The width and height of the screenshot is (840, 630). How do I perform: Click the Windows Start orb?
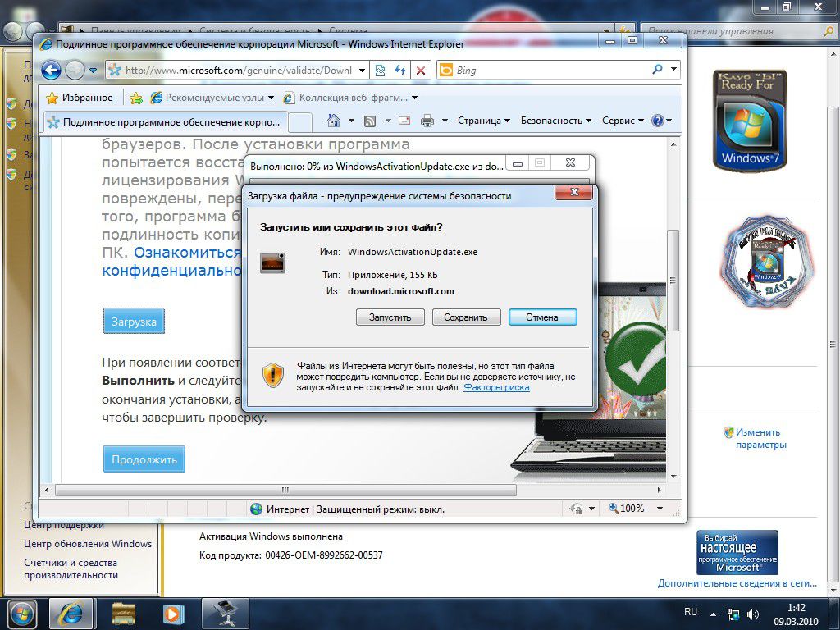click(x=21, y=614)
